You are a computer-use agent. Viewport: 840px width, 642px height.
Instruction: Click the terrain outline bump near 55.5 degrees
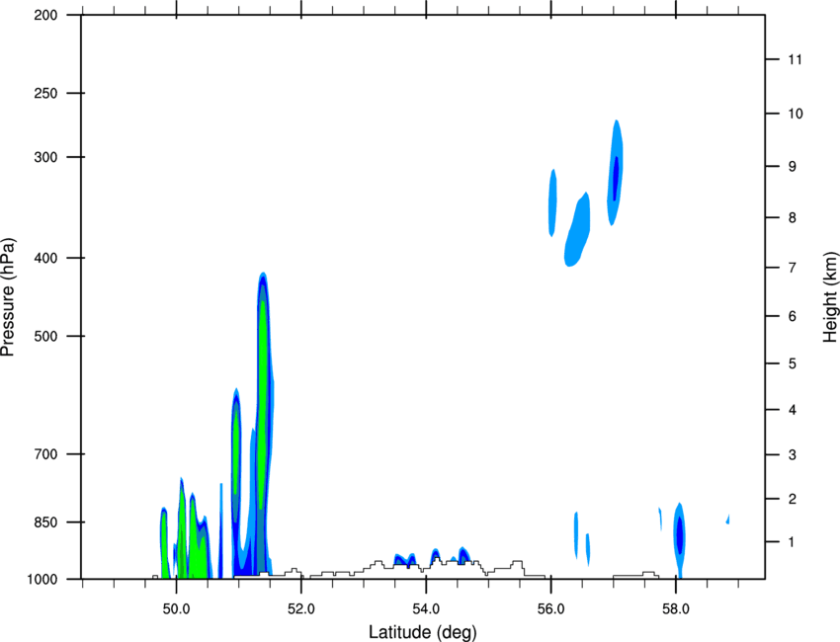click(517, 564)
